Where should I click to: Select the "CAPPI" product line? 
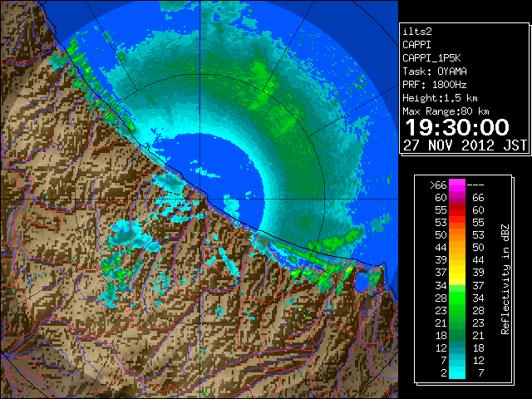[x=416, y=45]
